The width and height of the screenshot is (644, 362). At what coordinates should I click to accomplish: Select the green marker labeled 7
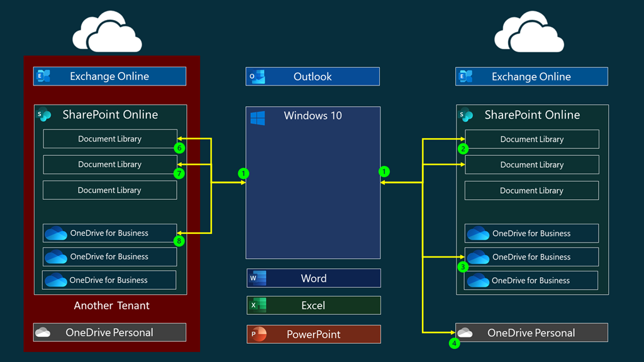(x=179, y=173)
